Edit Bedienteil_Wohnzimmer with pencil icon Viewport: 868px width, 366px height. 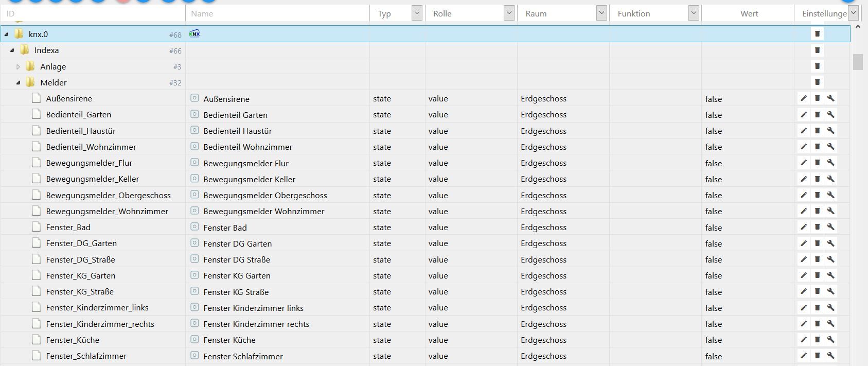point(803,147)
